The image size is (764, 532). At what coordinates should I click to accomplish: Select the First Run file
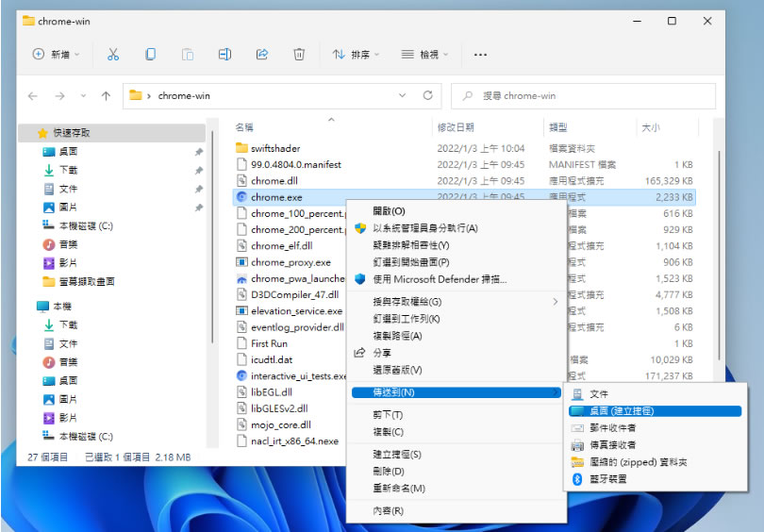[269, 343]
